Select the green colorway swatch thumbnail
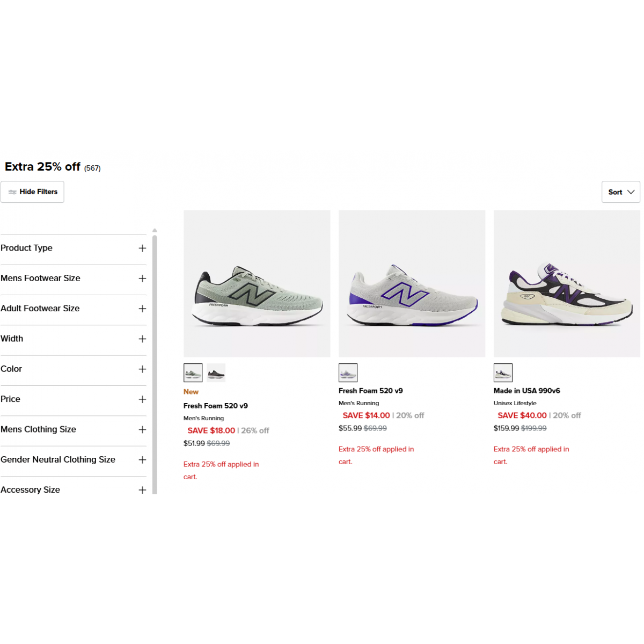644x644 pixels. pos(193,372)
